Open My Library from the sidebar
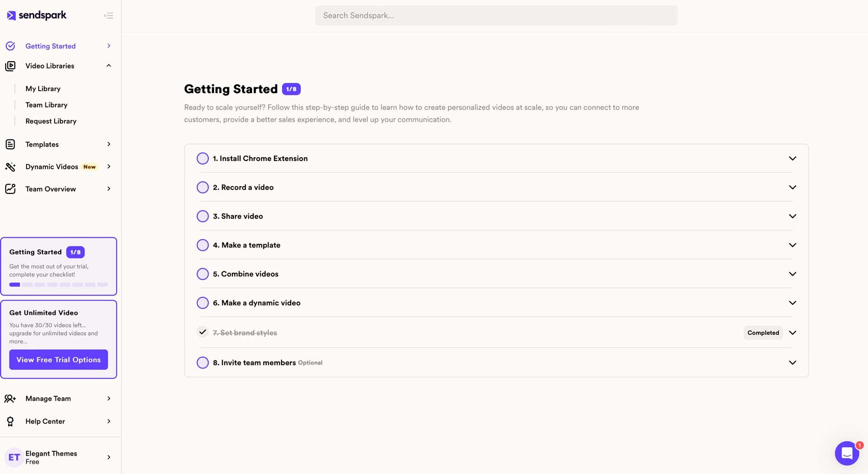The width and height of the screenshot is (868, 474). (43, 88)
